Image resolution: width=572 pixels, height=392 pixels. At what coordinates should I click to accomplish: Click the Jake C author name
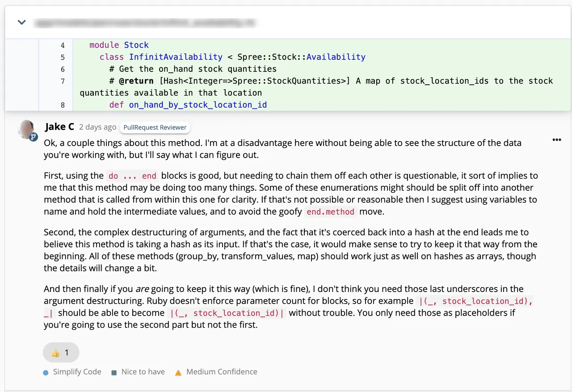pyautogui.click(x=59, y=127)
